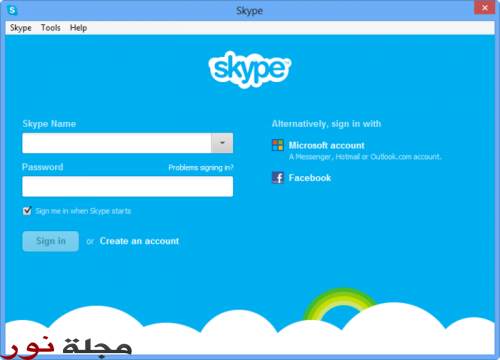Close the Skype window with the red X
Image resolution: width=500 pixels, height=360 pixels.
pyautogui.click(x=485, y=7)
